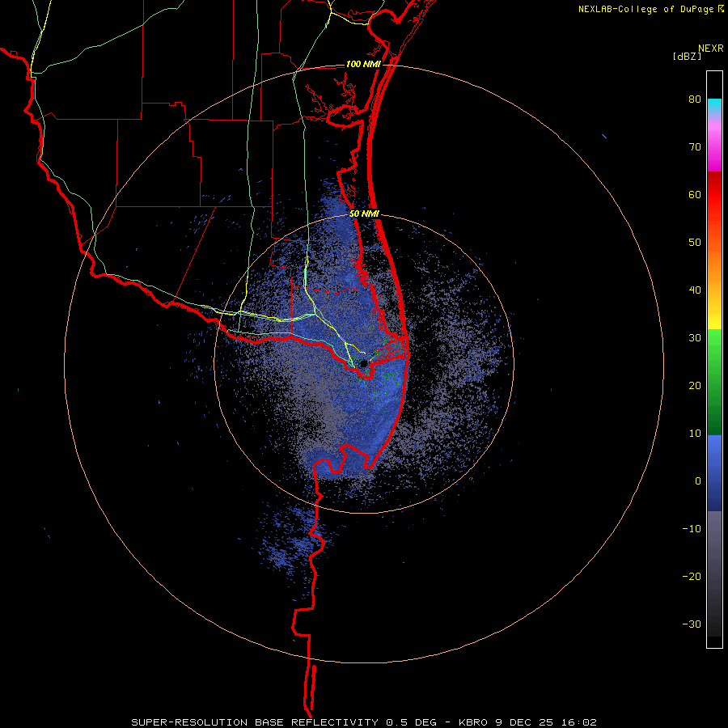Click the 16:02 timestamp in the caption

click(580, 722)
